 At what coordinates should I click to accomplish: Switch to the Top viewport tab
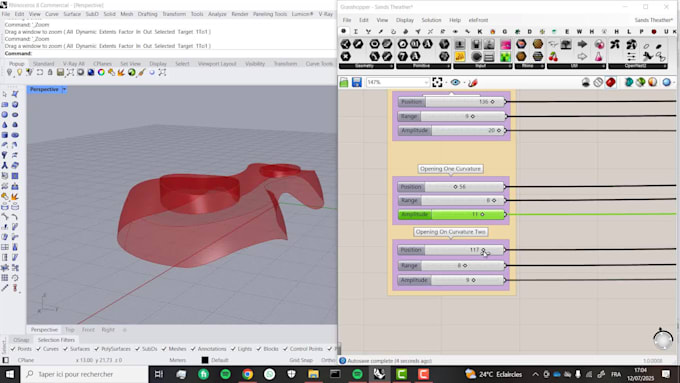tap(69, 330)
